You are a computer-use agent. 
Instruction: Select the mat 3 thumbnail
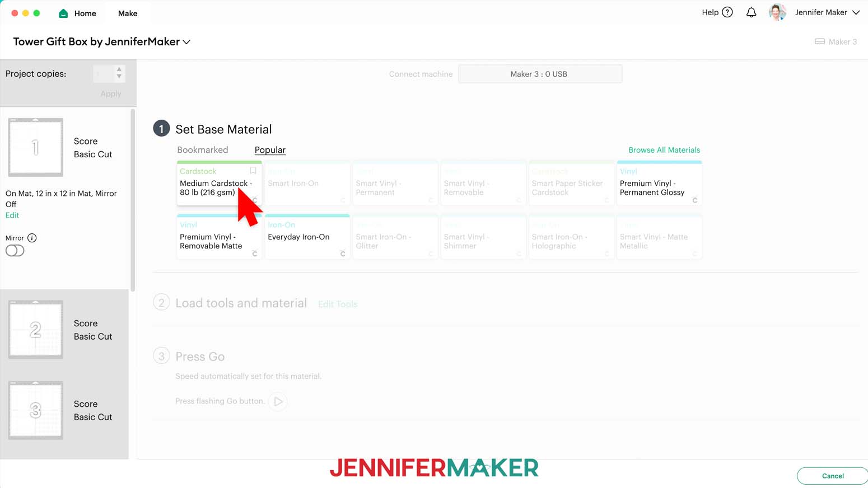35,410
